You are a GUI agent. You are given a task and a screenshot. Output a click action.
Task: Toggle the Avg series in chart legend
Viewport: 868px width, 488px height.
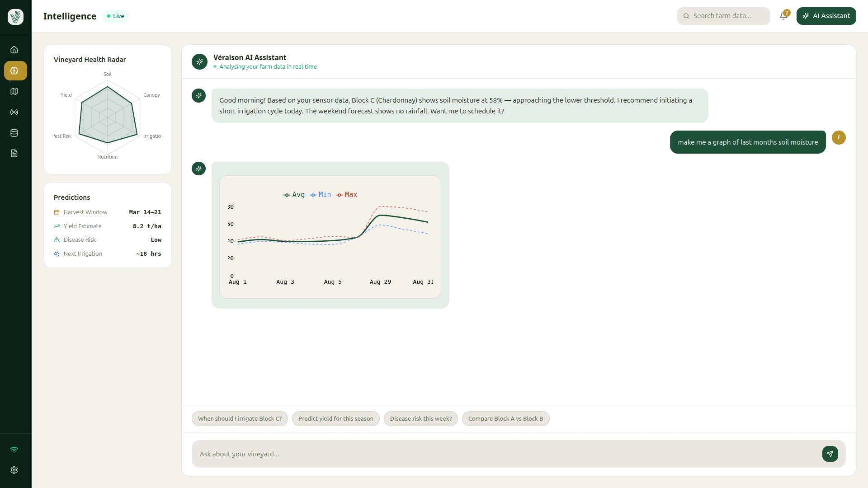click(x=294, y=195)
